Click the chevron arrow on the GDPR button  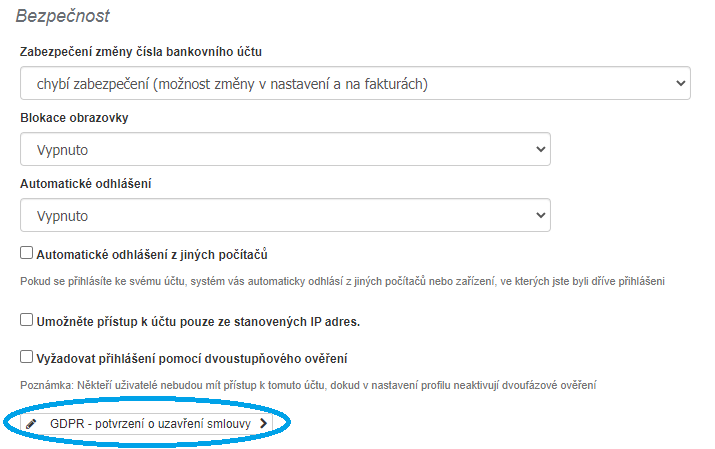pyautogui.click(x=263, y=423)
